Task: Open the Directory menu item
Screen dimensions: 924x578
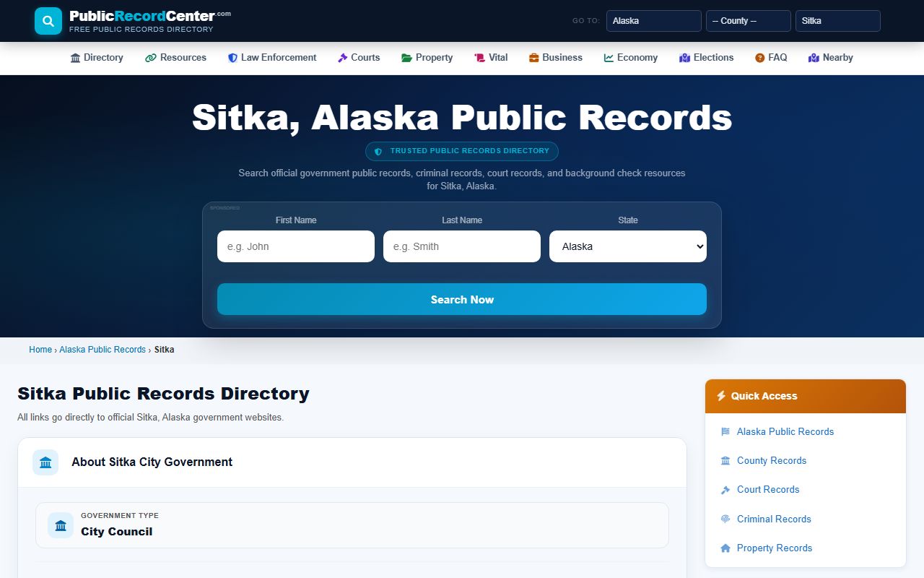Action: [x=97, y=58]
